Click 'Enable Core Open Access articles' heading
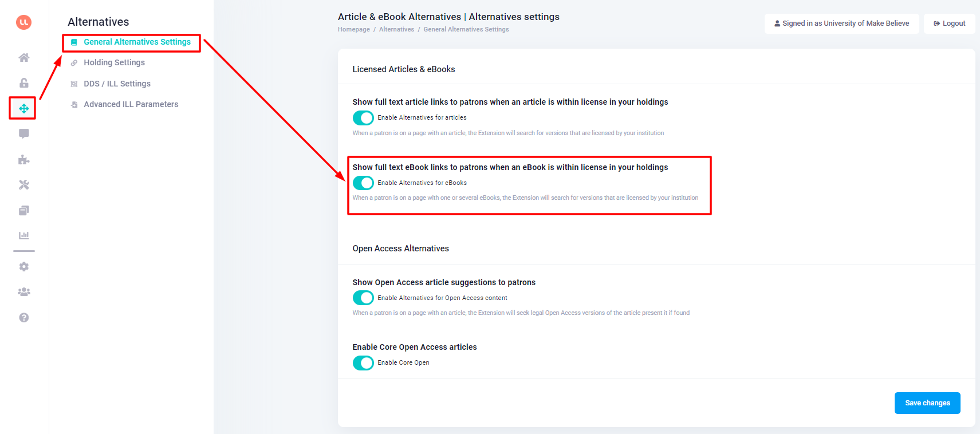This screenshot has width=980, height=434. tap(415, 347)
